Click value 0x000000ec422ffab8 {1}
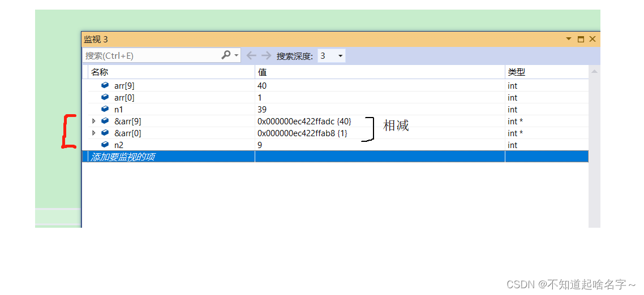 click(x=302, y=133)
